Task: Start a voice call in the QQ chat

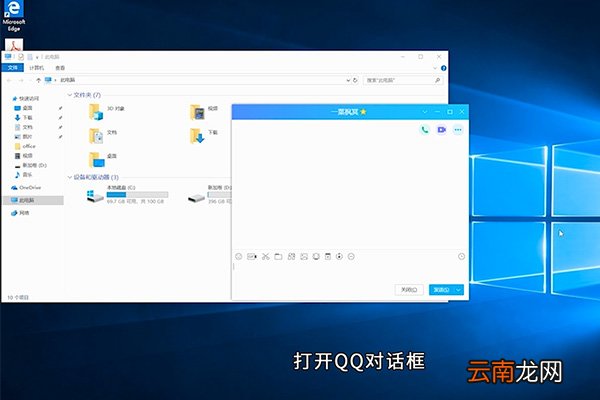Action: (425, 130)
